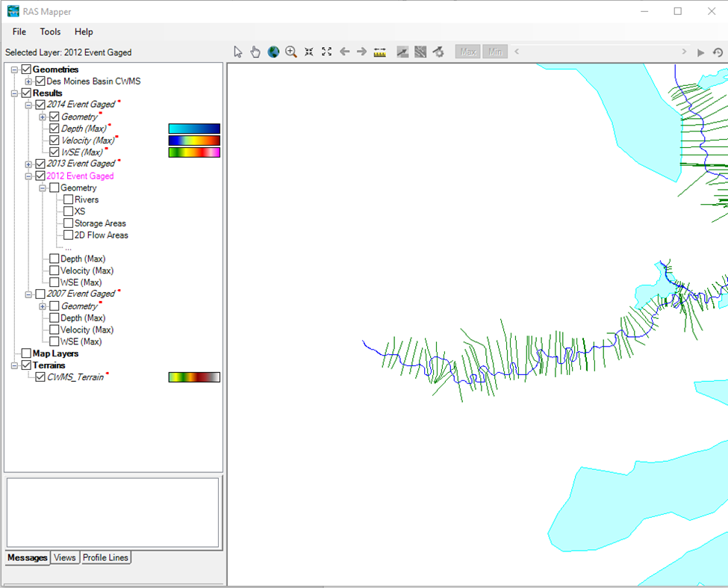
Task: Collapse the 2014 Event Gaged node
Action: (28, 105)
